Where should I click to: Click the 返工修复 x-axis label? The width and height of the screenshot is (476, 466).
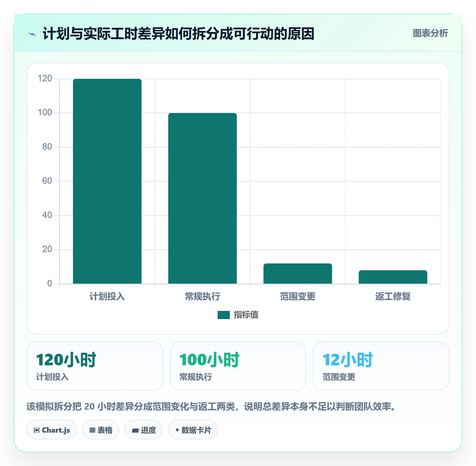(393, 297)
